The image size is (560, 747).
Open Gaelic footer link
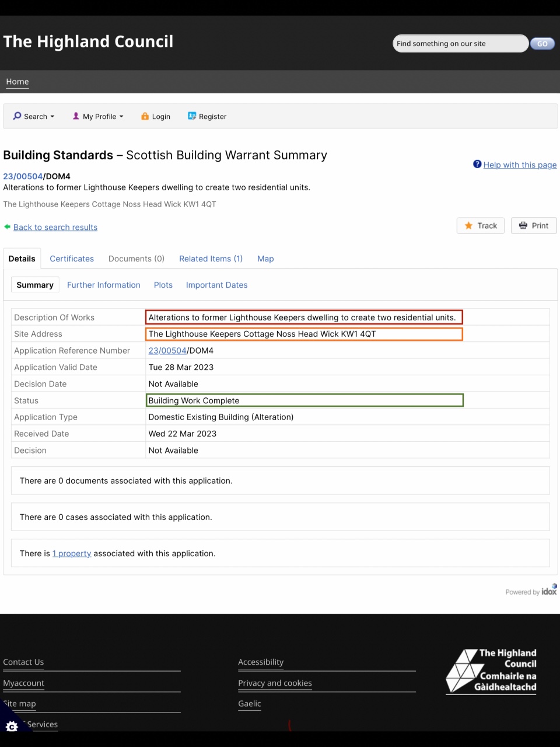[x=250, y=704]
